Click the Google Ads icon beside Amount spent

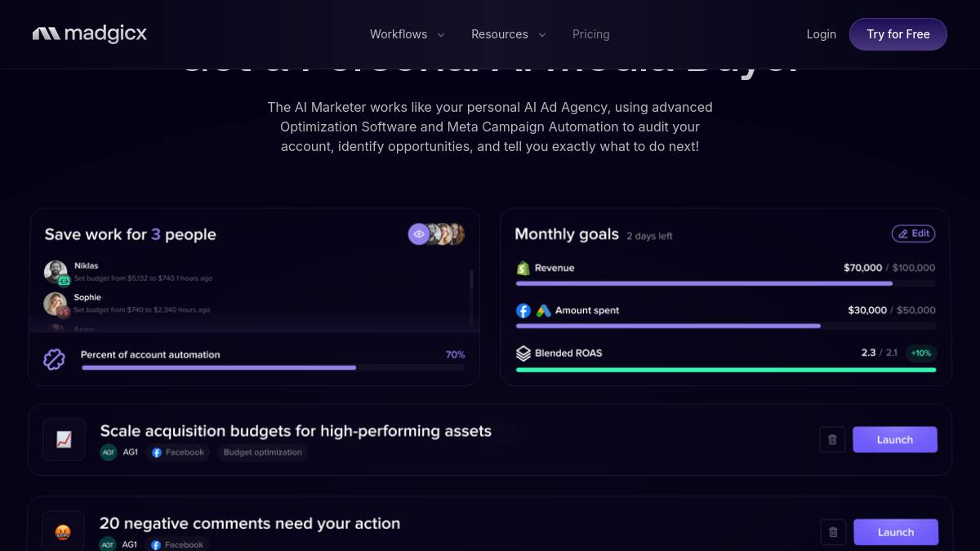click(544, 310)
